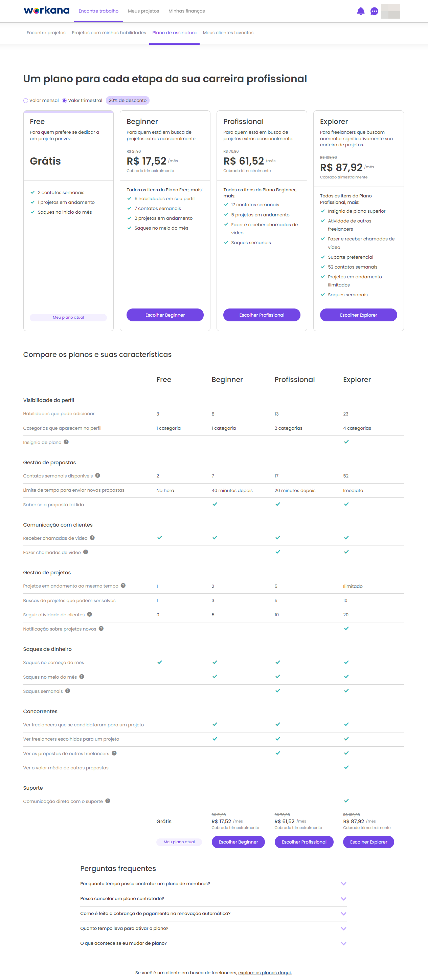The width and height of the screenshot is (428, 980).
Task: Show help for Insígnia de plano
Action: click(x=66, y=442)
